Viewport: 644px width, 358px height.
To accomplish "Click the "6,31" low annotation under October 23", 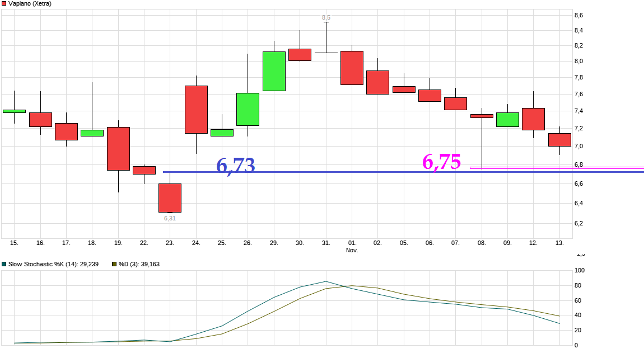I will [170, 218].
